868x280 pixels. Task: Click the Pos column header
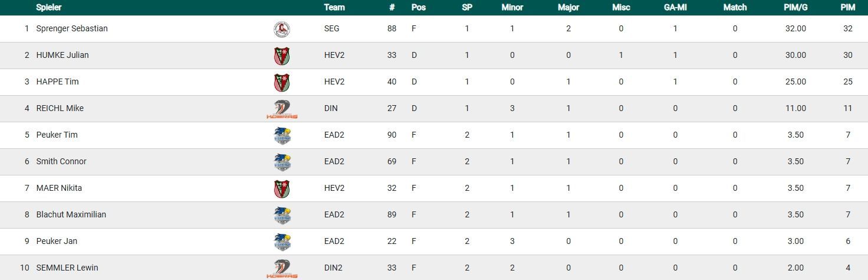point(418,8)
